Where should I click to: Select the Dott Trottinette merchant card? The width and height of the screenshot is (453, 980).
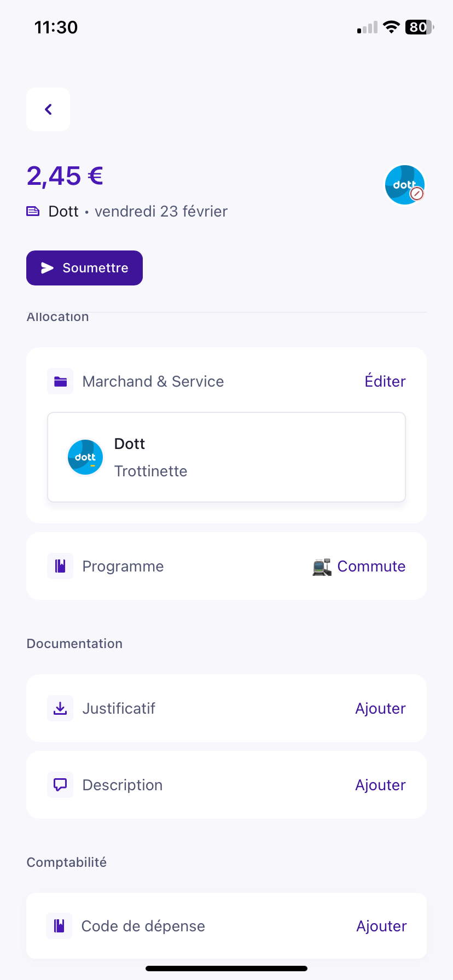coord(226,457)
